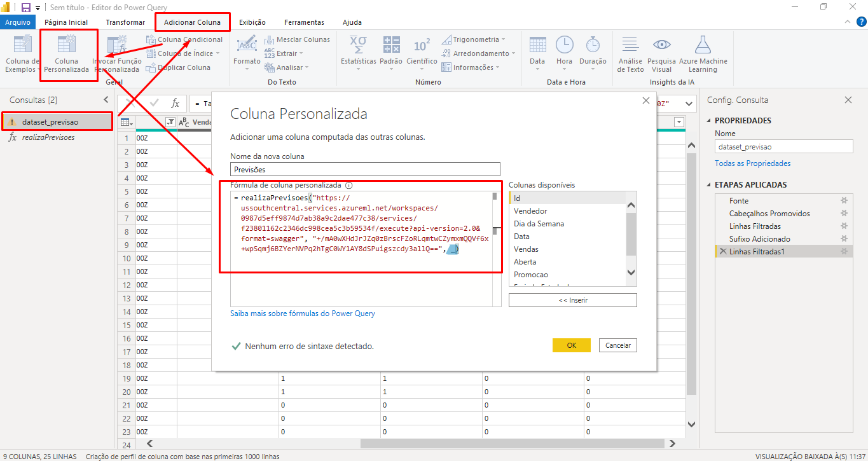Select Aberta in available columns
This screenshot has width=868, height=461.
[567, 262]
